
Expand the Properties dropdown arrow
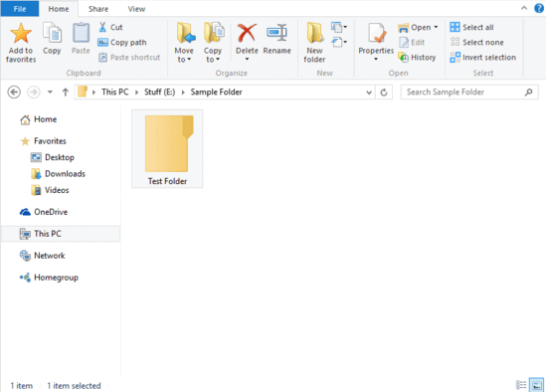(x=376, y=60)
